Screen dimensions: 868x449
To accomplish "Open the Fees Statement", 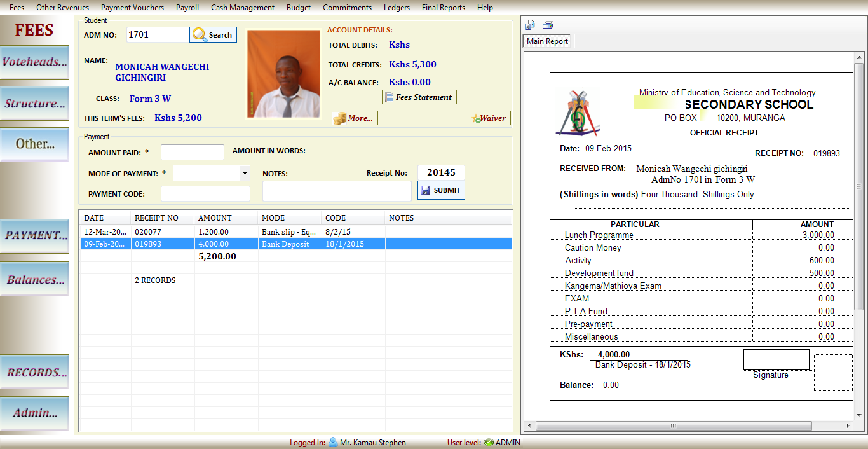I will pos(419,97).
